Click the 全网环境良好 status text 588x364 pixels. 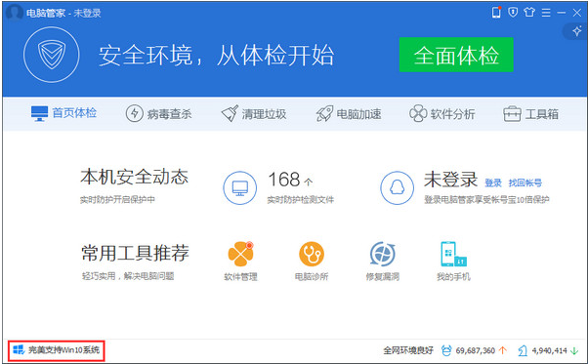408,350
